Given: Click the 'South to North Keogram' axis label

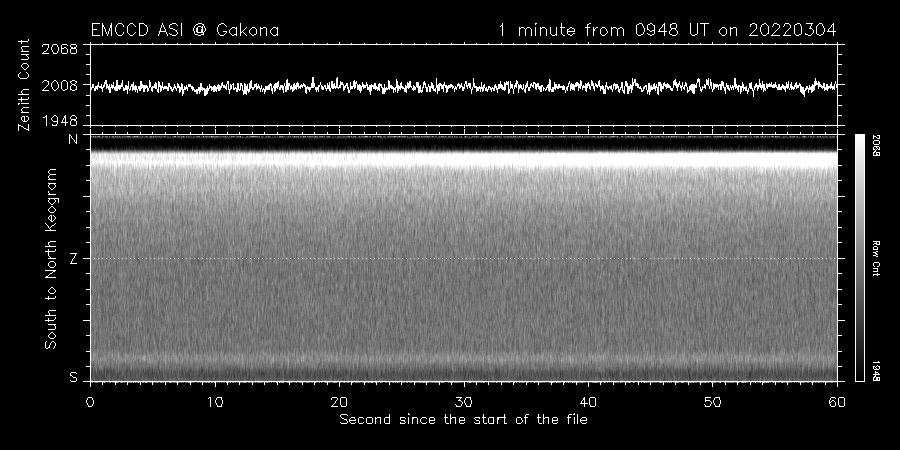Looking at the screenshot, I should pyautogui.click(x=51, y=258).
